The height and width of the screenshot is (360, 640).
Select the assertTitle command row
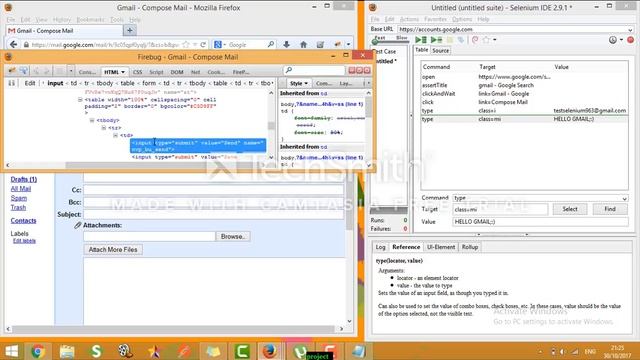point(524,85)
